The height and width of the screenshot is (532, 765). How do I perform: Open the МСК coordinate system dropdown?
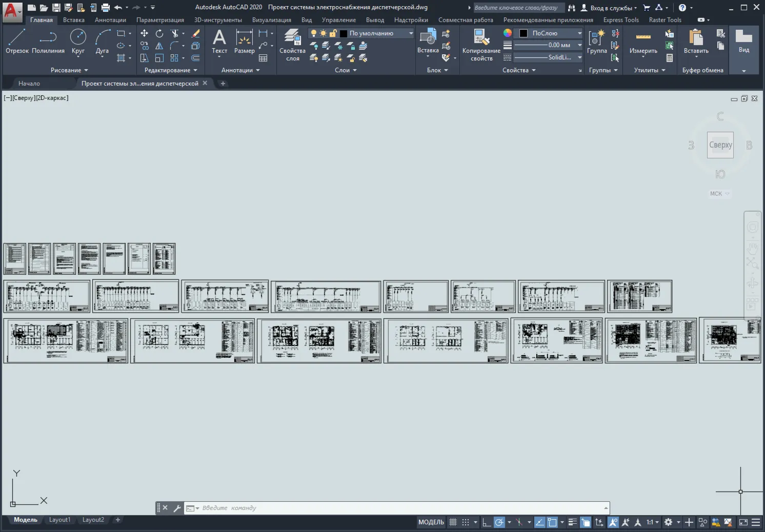click(x=719, y=194)
